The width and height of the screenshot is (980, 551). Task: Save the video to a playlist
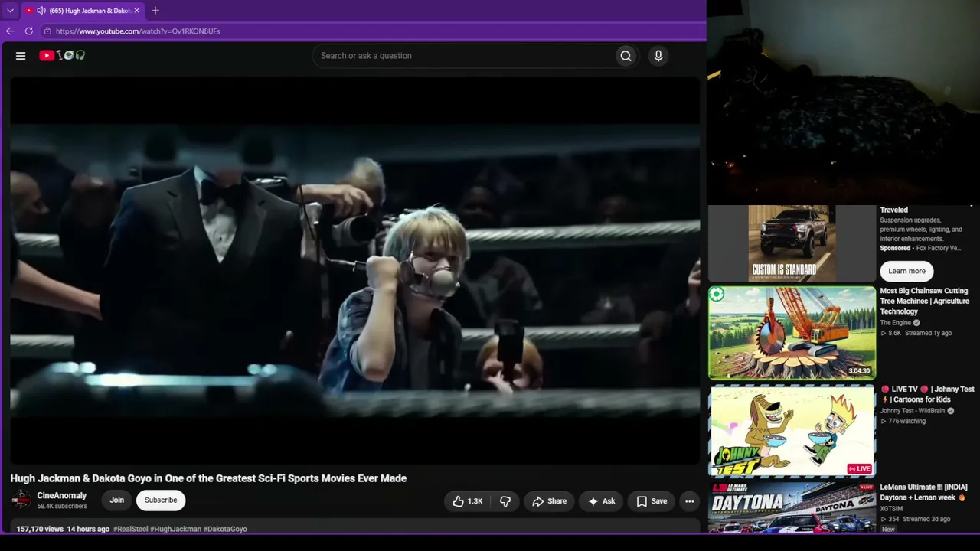point(652,501)
